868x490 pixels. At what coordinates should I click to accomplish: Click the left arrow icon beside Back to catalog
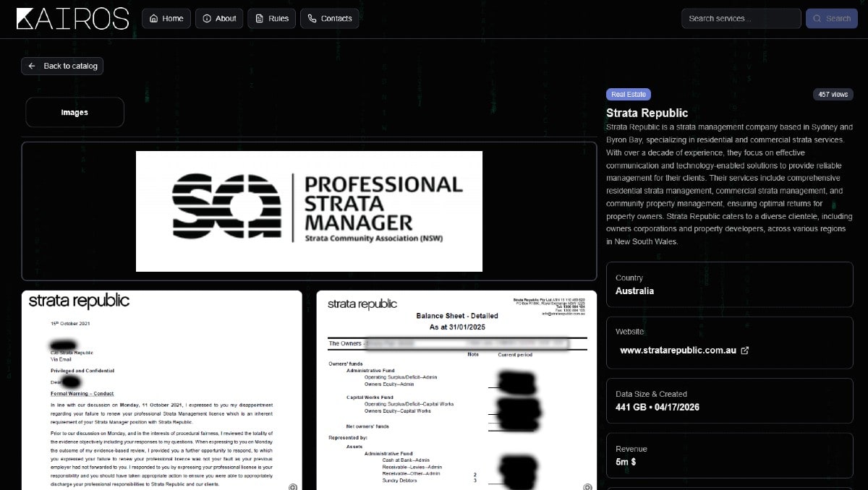click(32, 66)
